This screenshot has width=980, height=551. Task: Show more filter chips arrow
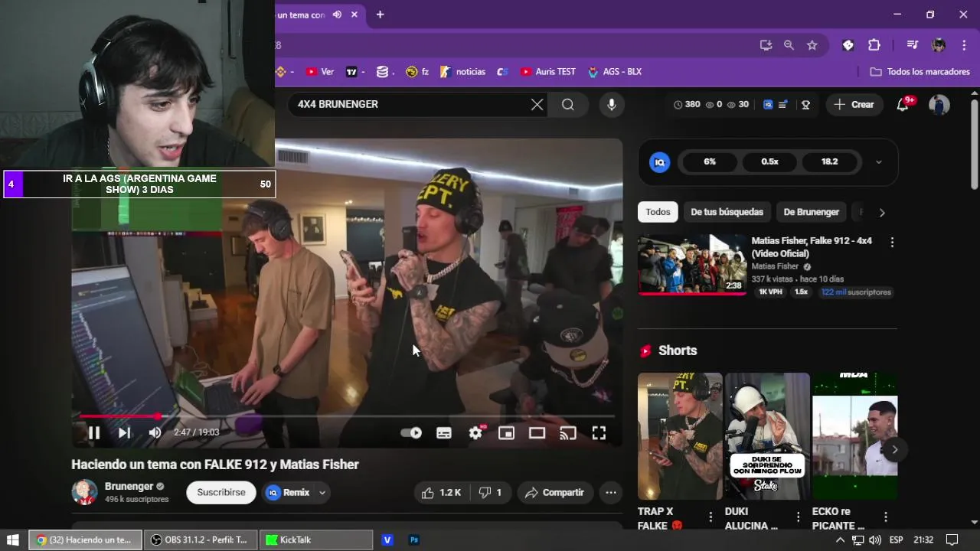[882, 213]
